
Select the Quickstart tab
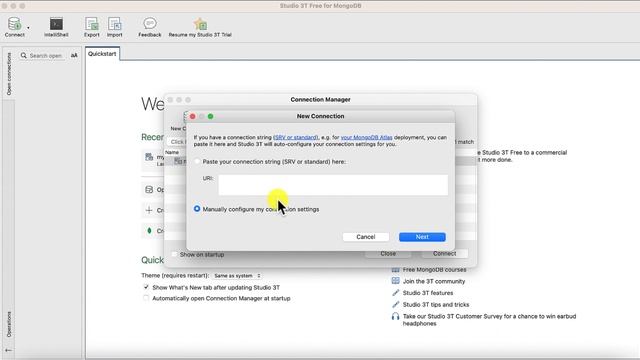click(102, 54)
